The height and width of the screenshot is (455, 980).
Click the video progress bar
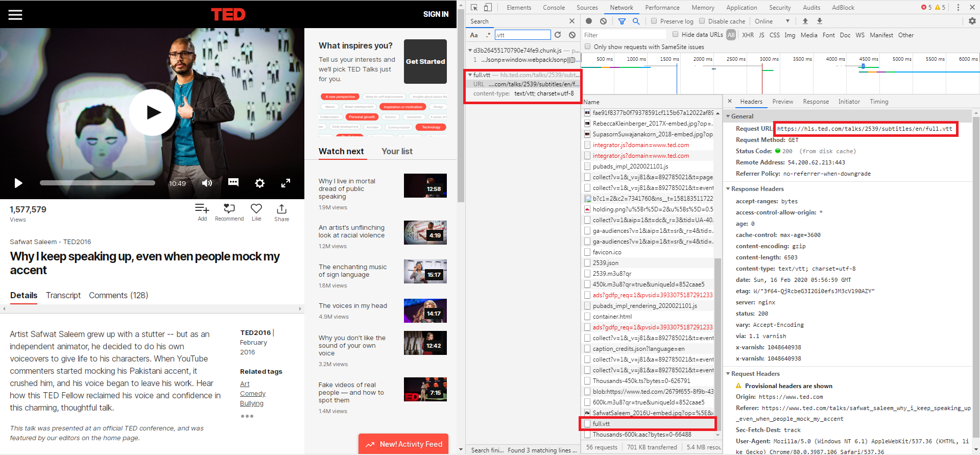click(x=98, y=183)
